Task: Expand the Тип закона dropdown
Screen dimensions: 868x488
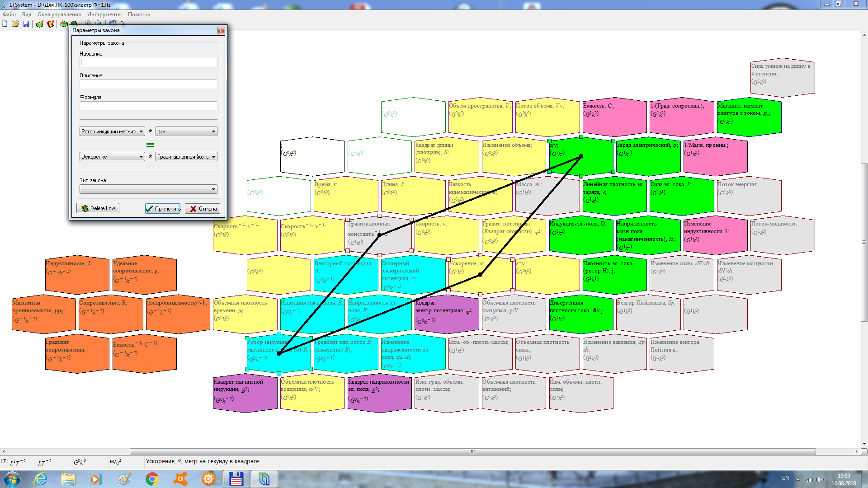Action: pyautogui.click(x=213, y=189)
